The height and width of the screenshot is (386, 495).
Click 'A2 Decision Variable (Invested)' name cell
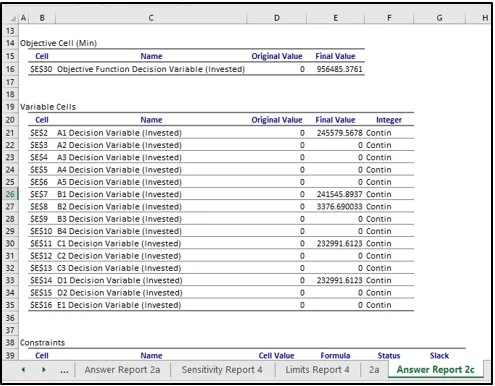click(119, 145)
